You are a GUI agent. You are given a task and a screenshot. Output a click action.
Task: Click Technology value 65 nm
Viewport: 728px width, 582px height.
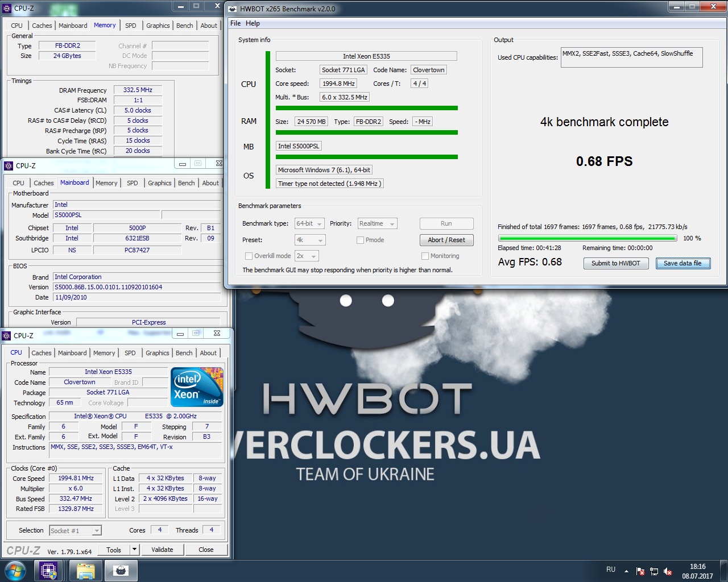pos(65,402)
